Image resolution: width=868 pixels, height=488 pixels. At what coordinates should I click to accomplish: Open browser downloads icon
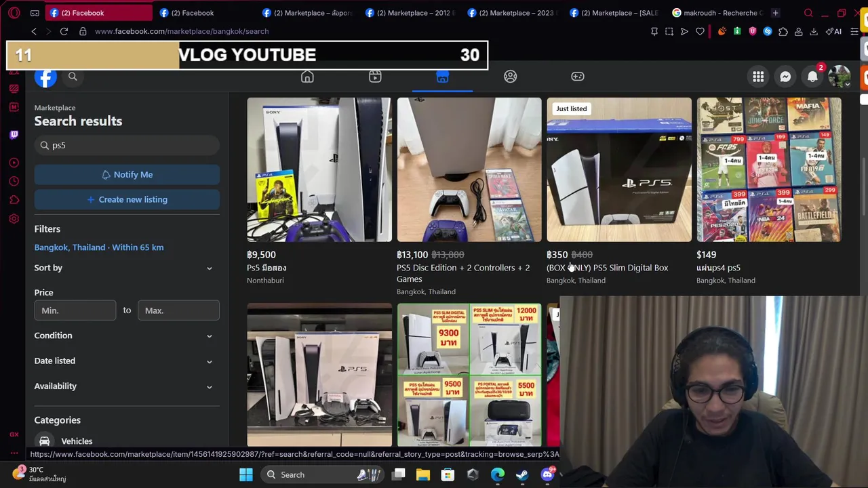(814, 31)
